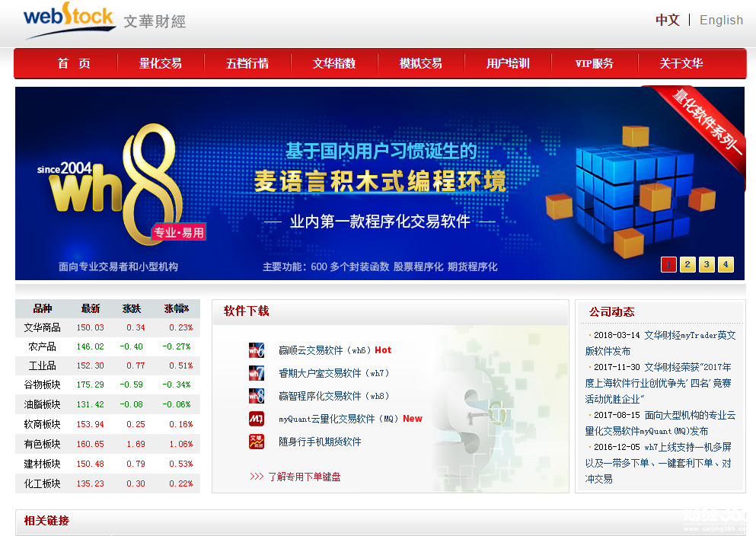756x536 pixels.
Task: Click the wh7 software icon
Action: click(257, 373)
